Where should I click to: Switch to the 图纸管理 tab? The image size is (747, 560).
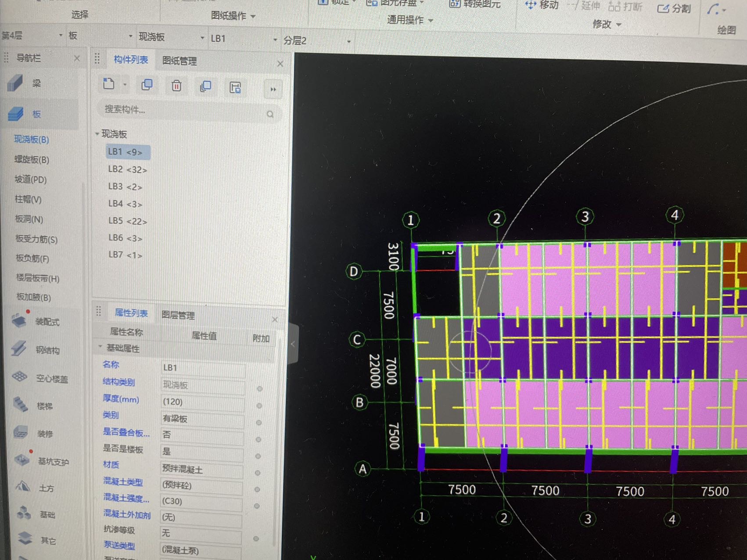[x=180, y=61]
